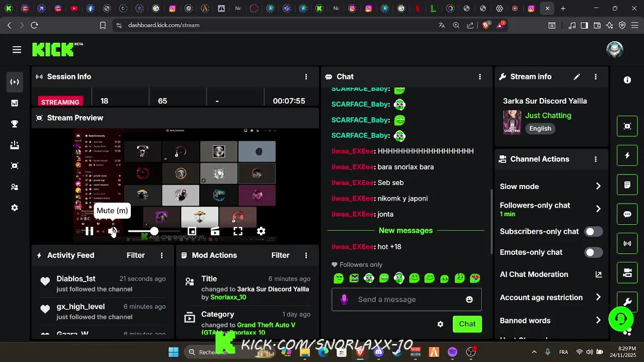Open the hamburger navigation menu
Image resolution: width=644 pixels, height=362 pixels.
point(17,49)
